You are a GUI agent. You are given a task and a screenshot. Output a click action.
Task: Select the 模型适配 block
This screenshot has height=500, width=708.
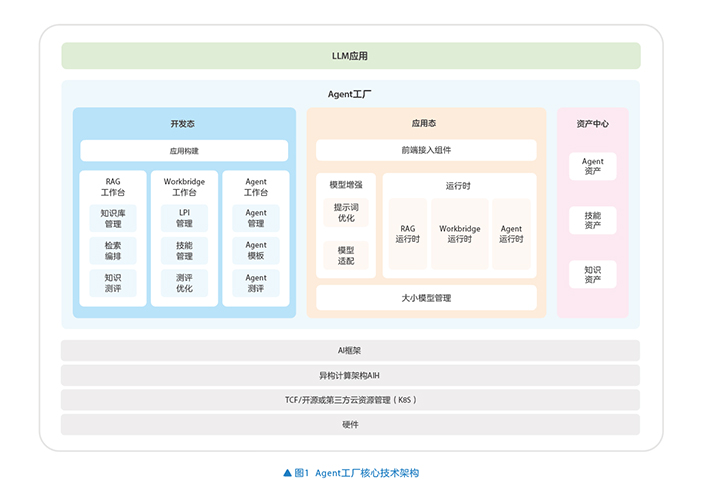[x=346, y=256]
